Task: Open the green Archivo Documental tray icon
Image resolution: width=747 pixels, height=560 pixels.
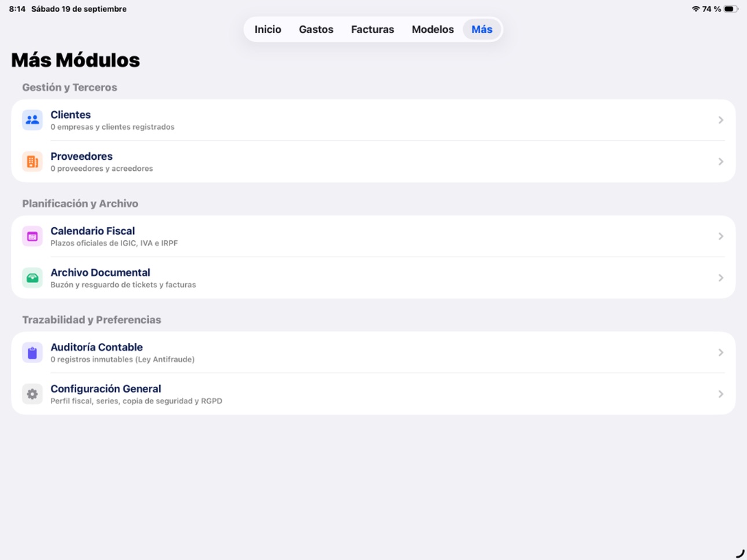Action: [x=32, y=278]
